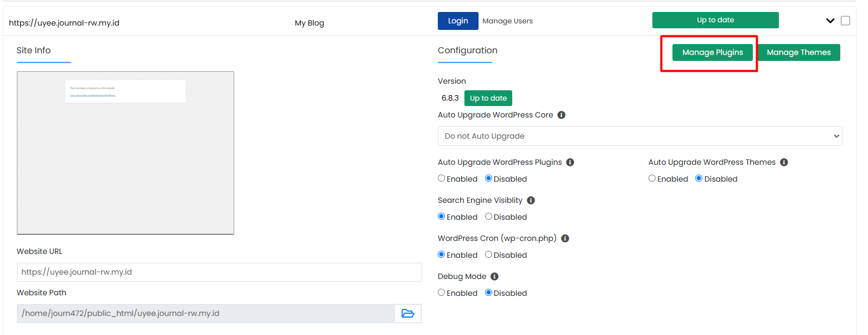Enable Debug Mode radio option
The height and width of the screenshot is (335, 868).
pos(442,293)
